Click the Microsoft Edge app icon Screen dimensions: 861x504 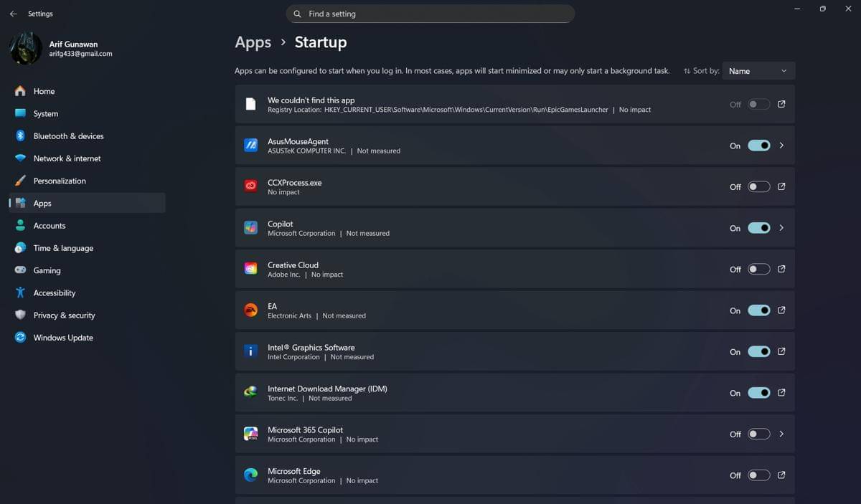[x=250, y=475]
